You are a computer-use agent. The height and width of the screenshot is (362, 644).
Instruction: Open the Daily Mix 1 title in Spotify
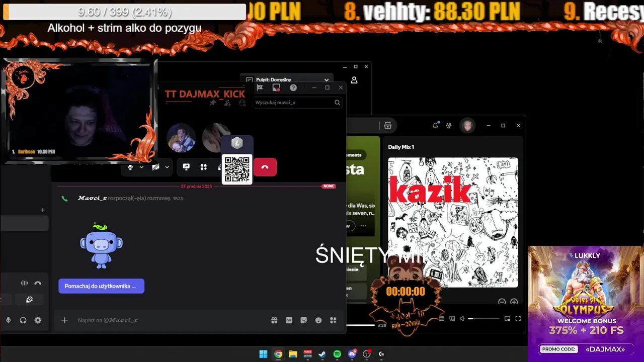pos(401,147)
